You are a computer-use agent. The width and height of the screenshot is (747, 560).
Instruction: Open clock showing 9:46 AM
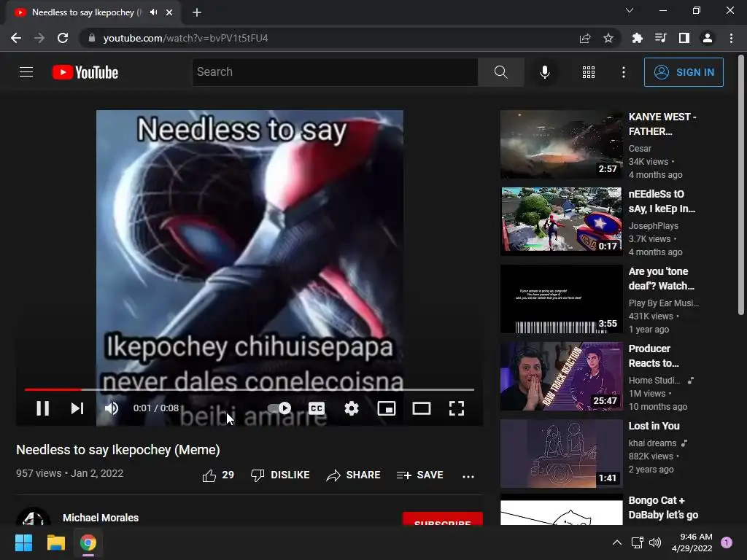click(692, 542)
